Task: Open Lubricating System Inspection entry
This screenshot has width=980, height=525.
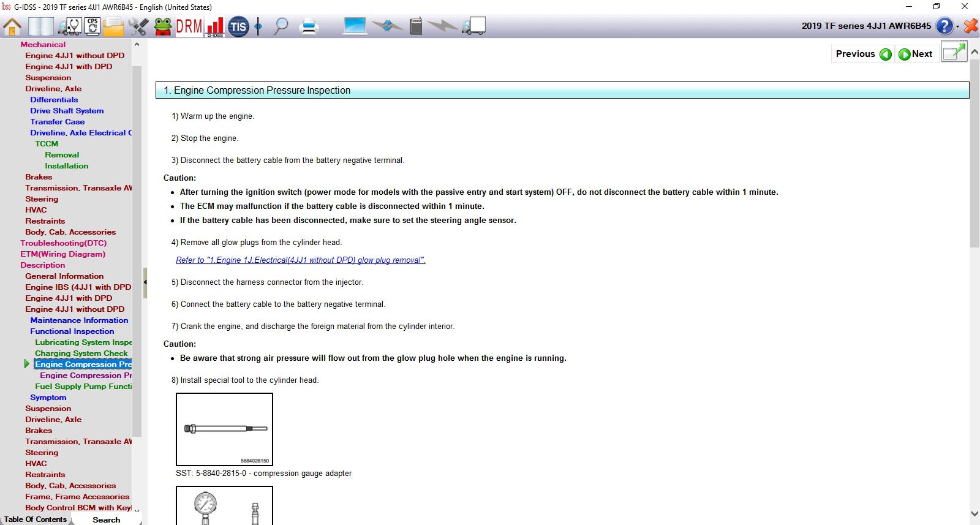Action: [83, 342]
